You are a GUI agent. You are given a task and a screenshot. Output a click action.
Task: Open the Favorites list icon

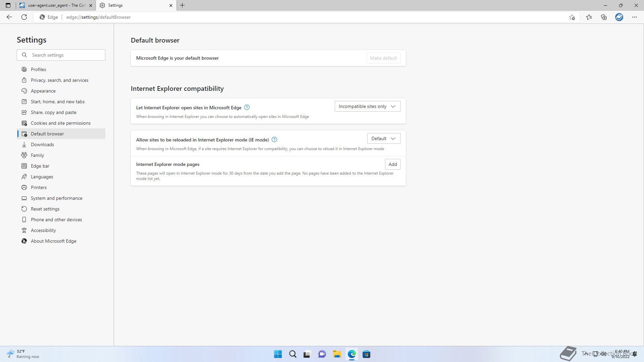tap(589, 17)
